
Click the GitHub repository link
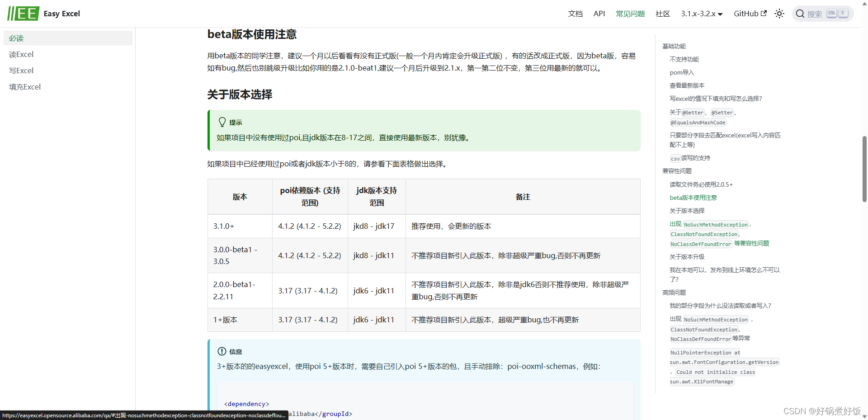click(x=746, y=13)
